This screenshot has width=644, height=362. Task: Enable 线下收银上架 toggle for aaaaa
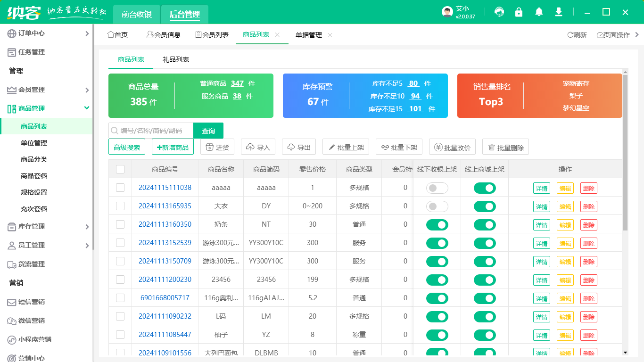[437, 188]
